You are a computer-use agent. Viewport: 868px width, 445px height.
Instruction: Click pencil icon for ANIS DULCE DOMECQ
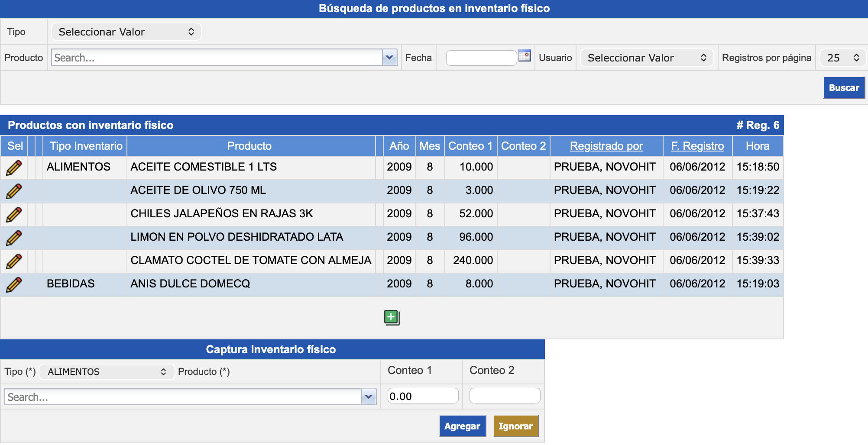(14, 284)
